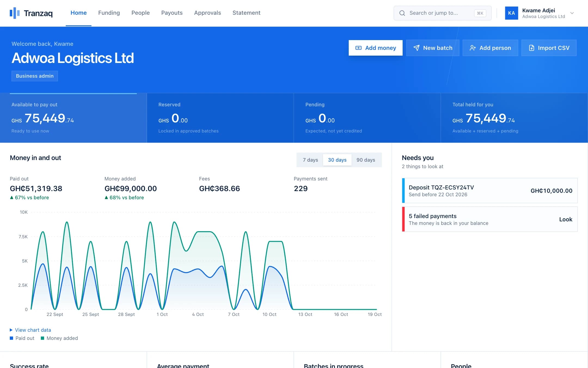This screenshot has height=368, width=588.
Task: Select the Total held for you card
Action: click(514, 118)
